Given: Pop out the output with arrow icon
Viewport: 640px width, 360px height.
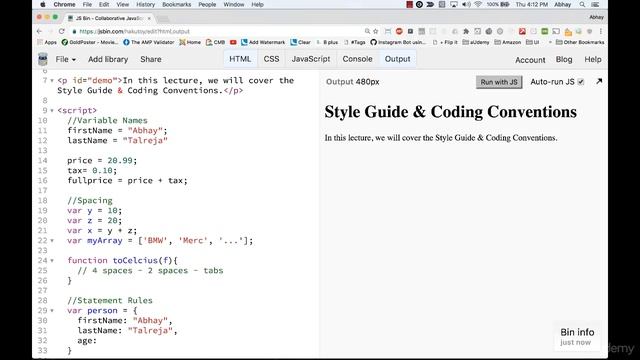Looking at the screenshot, I should (x=599, y=82).
